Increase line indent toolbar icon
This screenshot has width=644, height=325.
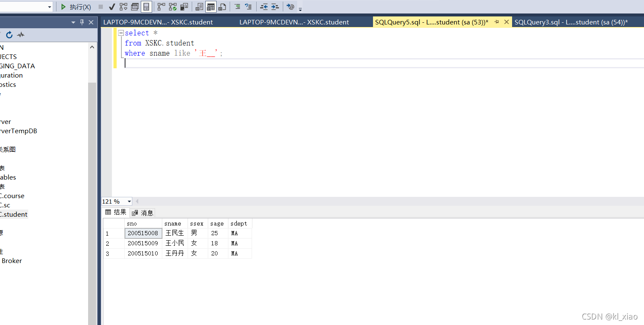pos(275,7)
